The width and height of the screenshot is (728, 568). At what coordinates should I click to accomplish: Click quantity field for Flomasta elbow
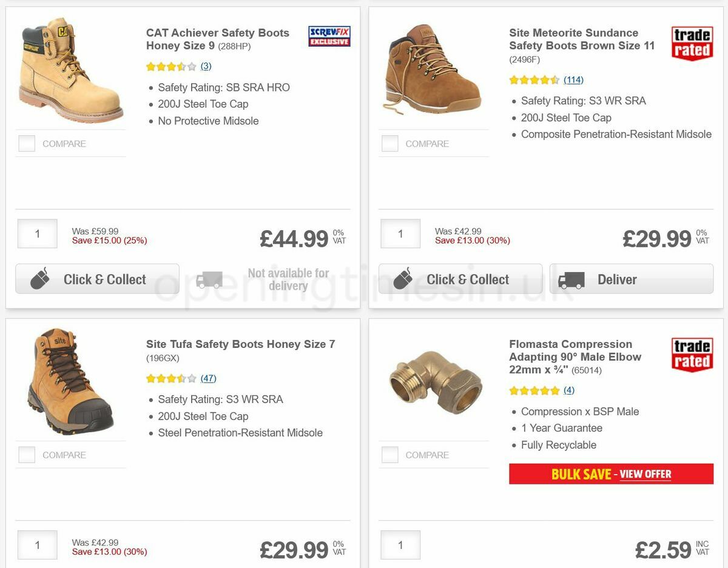coord(400,545)
